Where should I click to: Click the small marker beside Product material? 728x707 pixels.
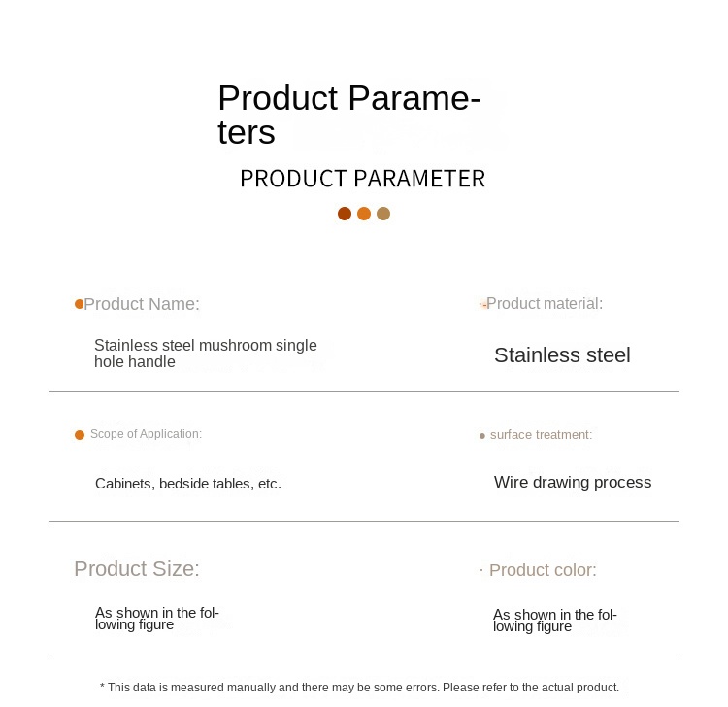pos(482,304)
